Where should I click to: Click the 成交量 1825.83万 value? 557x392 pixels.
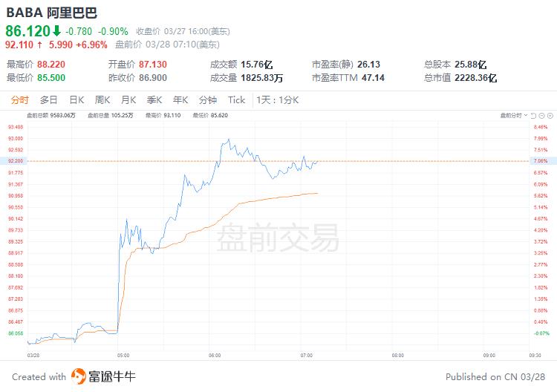click(x=261, y=77)
